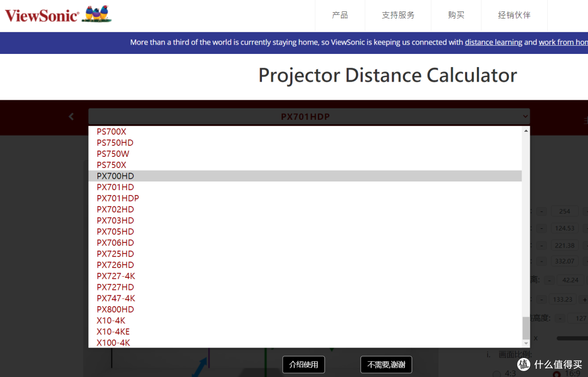Image resolution: width=588 pixels, height=377 pixels.
Task: Select PX800HD from the list
Action: pyautogui.click(x=305, y=309)
